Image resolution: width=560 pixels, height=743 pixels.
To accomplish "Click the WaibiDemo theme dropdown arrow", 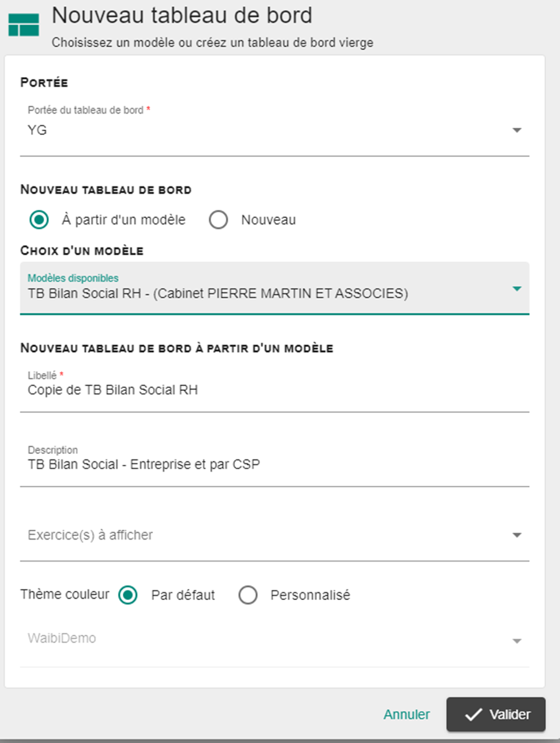I will click(x=517, y=641).
